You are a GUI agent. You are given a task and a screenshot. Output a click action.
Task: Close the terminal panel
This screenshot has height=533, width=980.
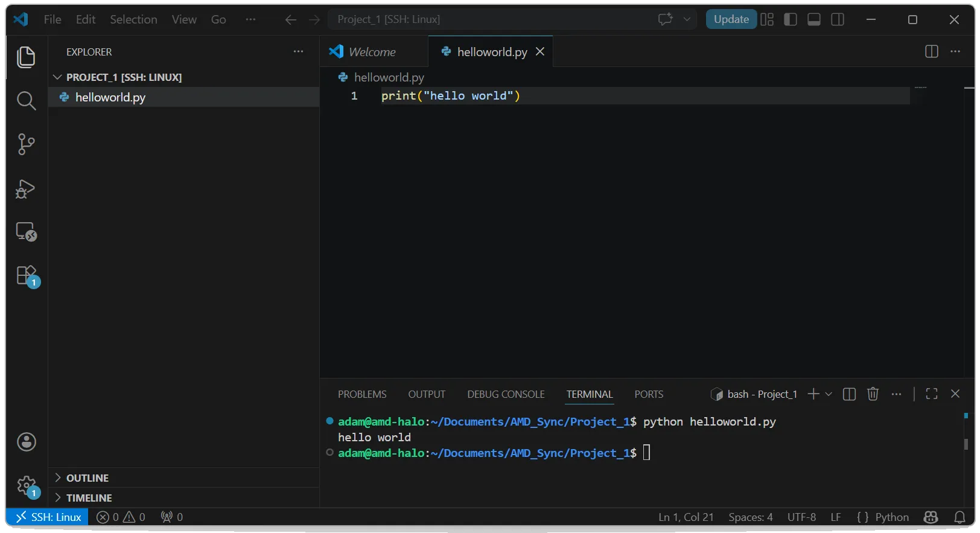[955, 394]
